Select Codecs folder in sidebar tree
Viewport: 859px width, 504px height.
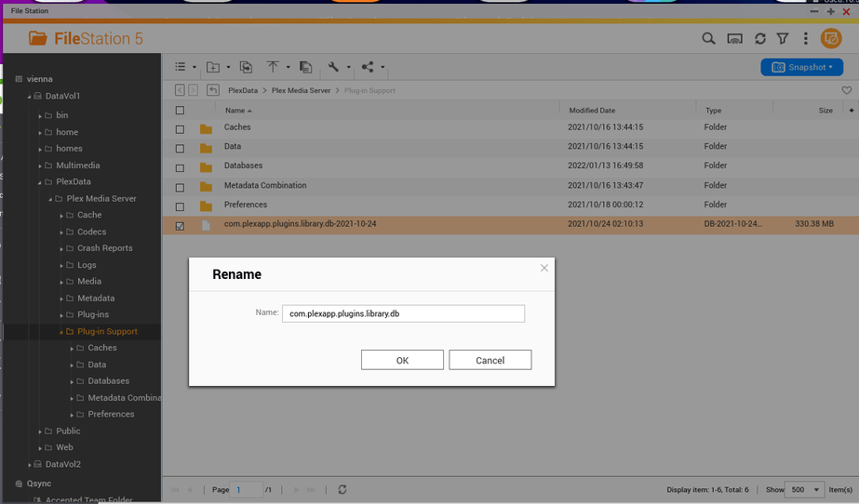click(91, 232)
